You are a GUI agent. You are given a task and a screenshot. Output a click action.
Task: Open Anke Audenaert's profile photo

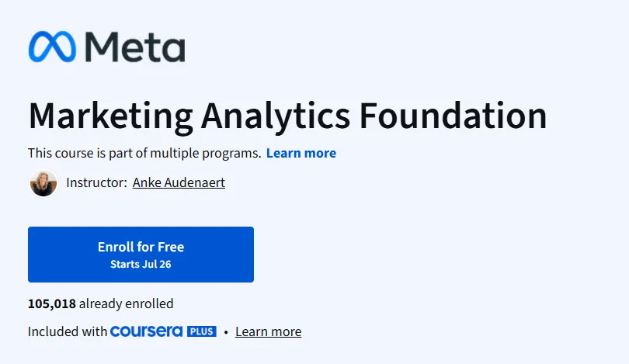[43, 183]
